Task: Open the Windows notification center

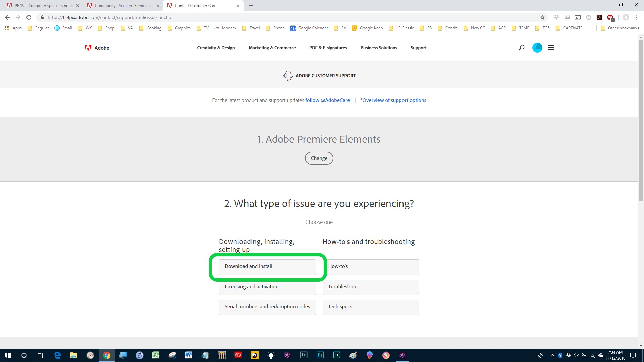Action: click(x=633, y=355)
